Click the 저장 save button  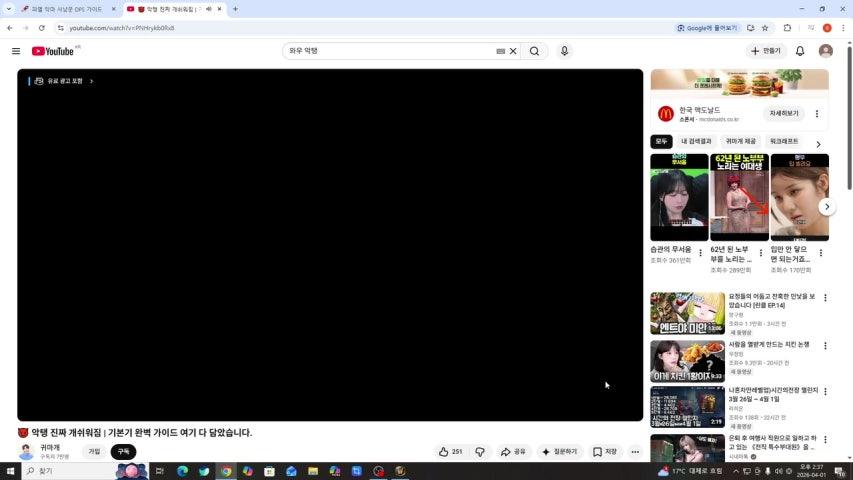click(x=605, y=452)
